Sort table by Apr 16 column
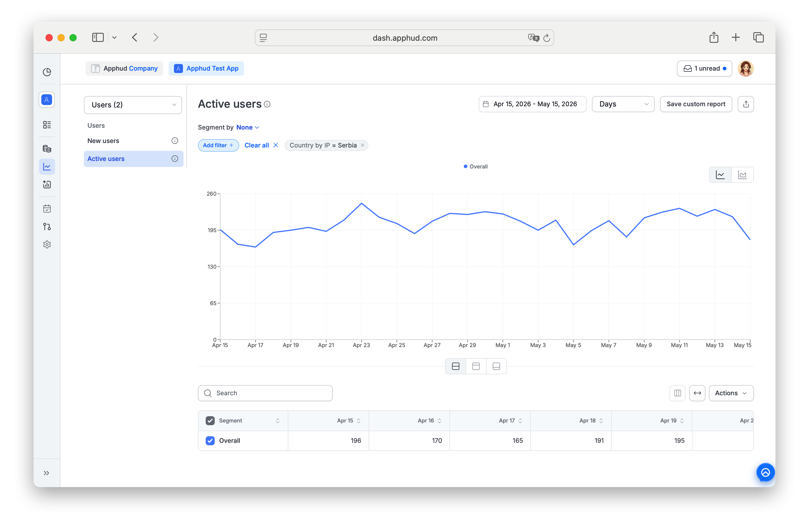The width and height of the screenshot is (809, 532). (439, 421)
